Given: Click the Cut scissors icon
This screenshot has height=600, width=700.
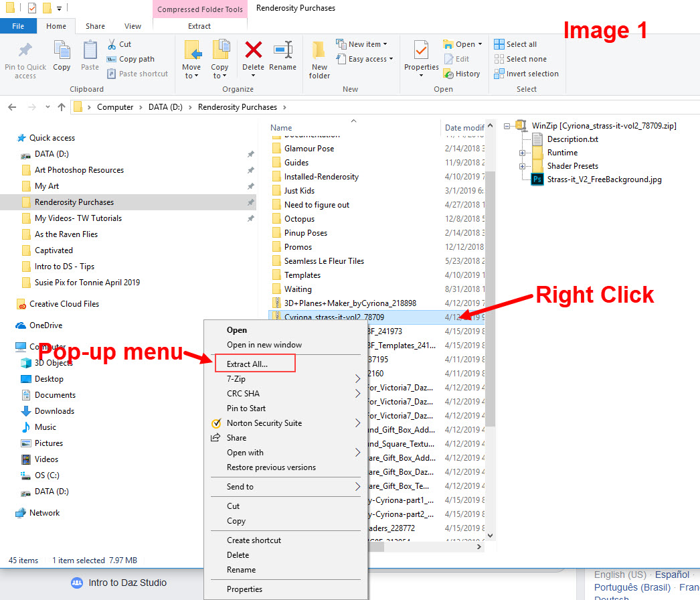Looking at the screenshot, I should [112, 44].
